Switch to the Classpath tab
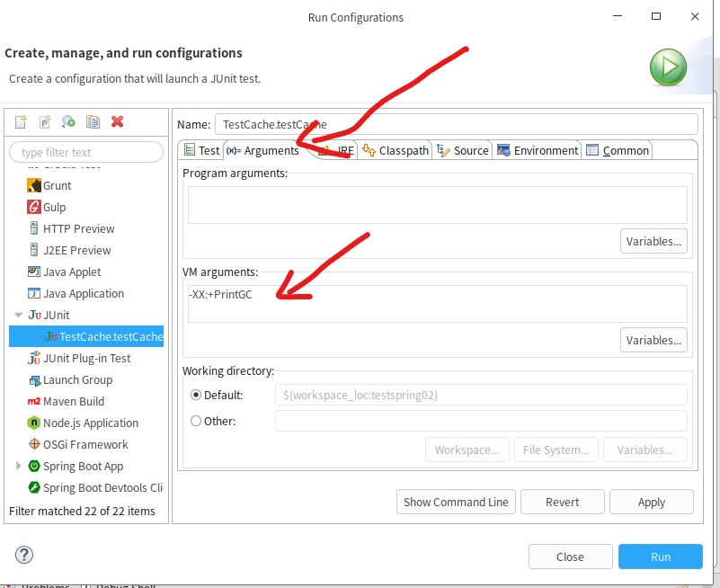This screenshot has width=720, height=588. tap(396, 150)
